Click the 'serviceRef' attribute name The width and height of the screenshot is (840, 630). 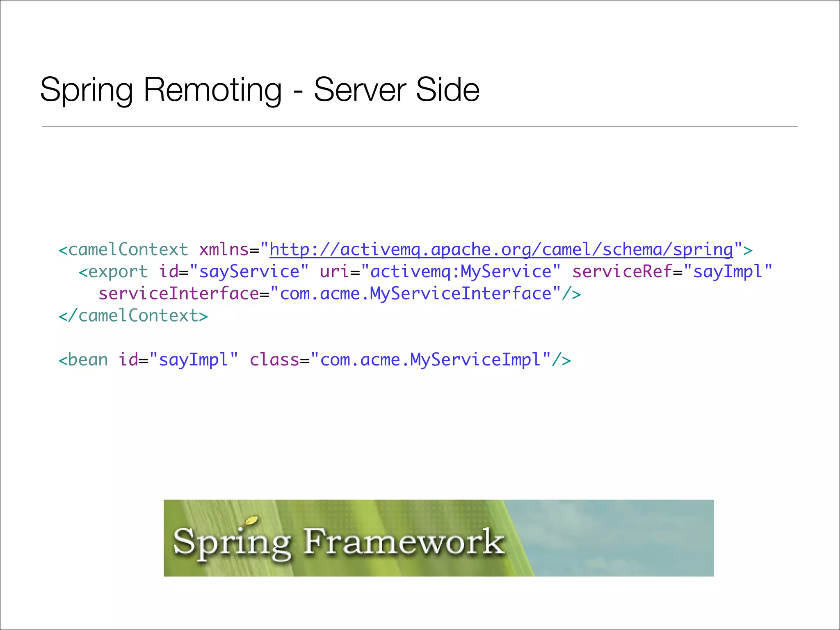coord(622,272)
